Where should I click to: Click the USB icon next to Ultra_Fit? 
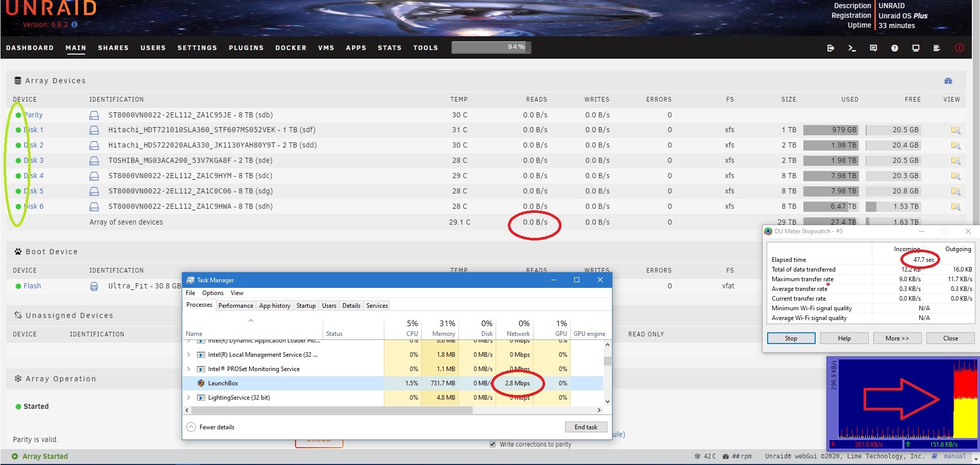coord(94,286)
